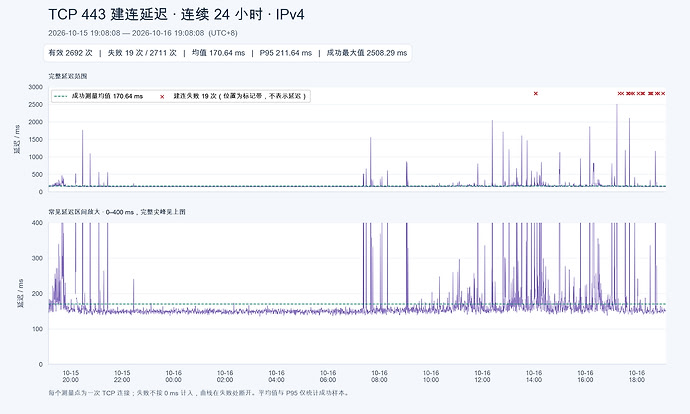Select the stat "有效 2692 次"

70,53
